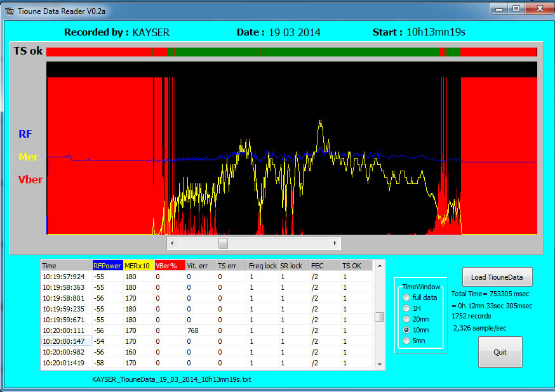Click RFPower value -54
This screenshot has height=392, width=555.
[99, 341]
